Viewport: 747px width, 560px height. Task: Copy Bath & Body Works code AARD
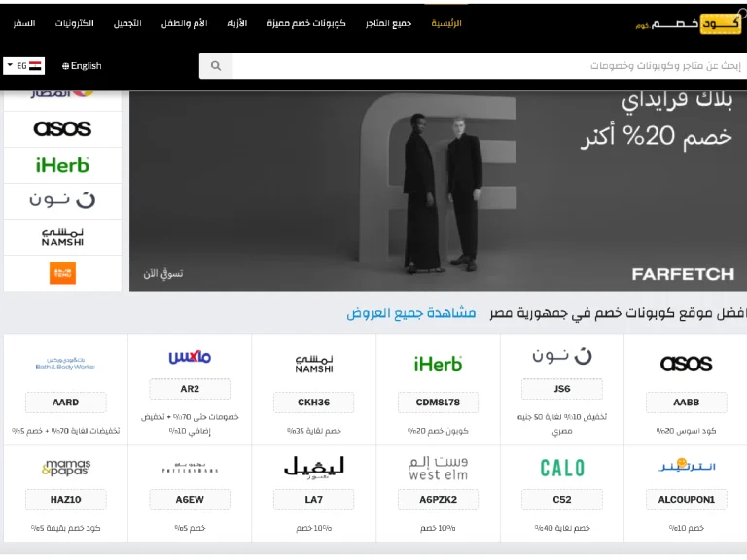point(66,402)
